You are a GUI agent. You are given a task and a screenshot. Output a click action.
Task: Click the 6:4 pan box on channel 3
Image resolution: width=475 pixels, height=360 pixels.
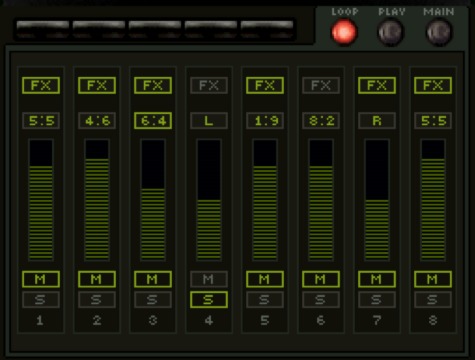pos(153,120)
